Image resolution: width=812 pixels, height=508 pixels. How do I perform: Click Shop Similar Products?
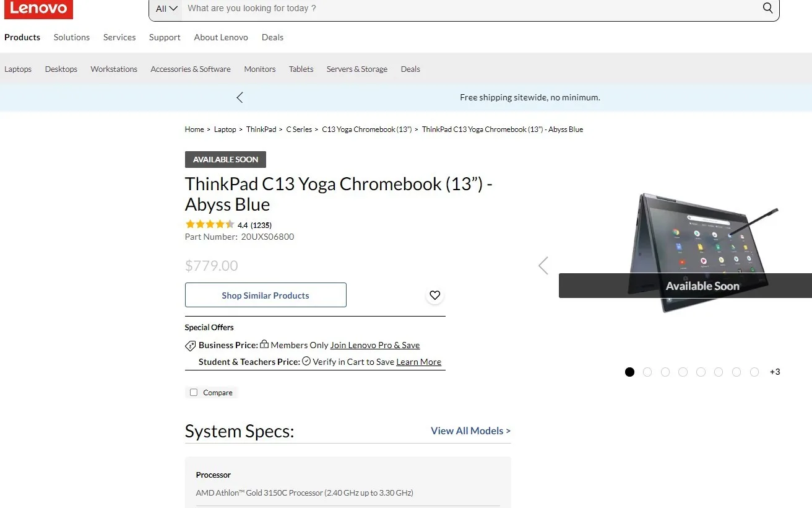click(x=266, y=295)
